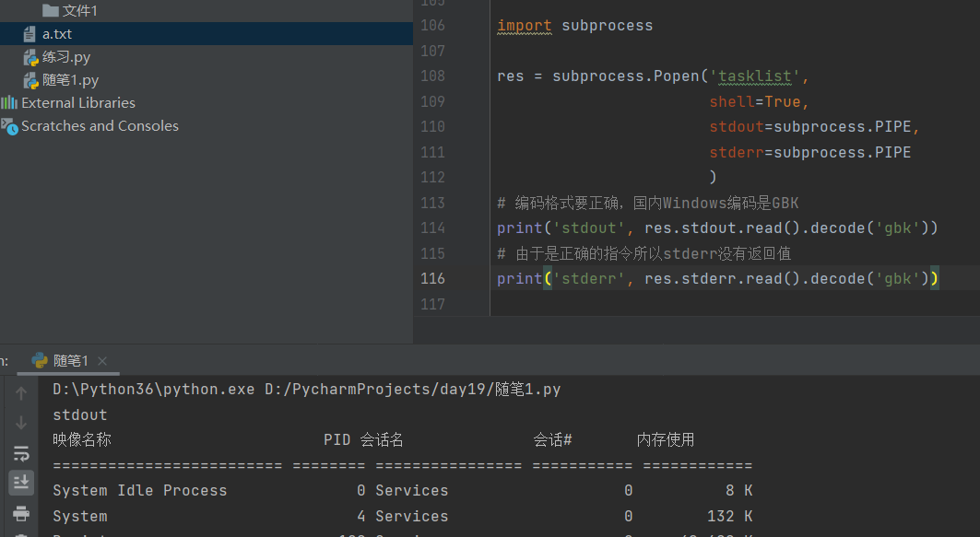Click the a.txt text file icon
This screenshot has width=980, height=537.
[30, 34]
